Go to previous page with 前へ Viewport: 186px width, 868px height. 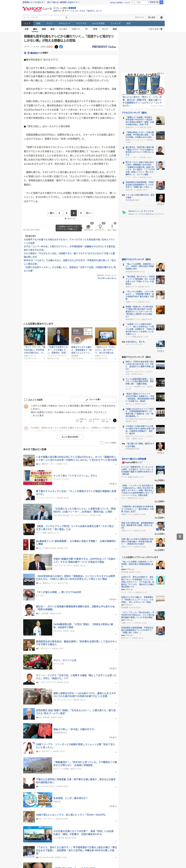(51, 213)
